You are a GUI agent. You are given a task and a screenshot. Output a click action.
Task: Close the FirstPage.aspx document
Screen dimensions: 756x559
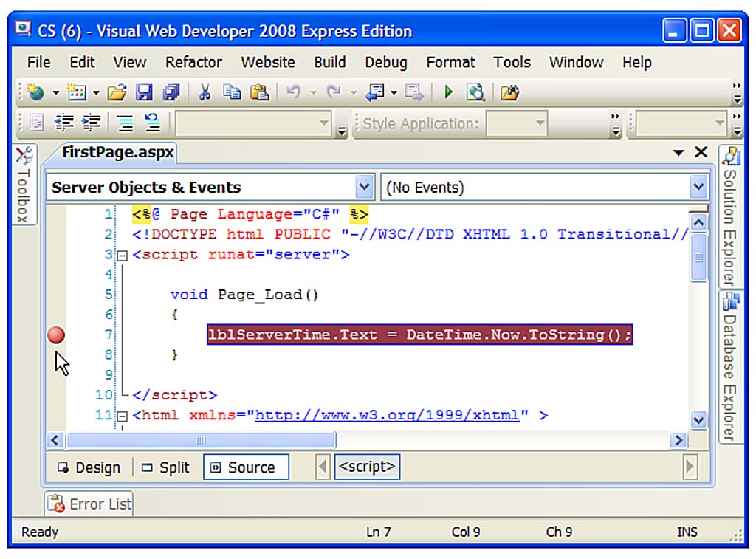[701, 152]
